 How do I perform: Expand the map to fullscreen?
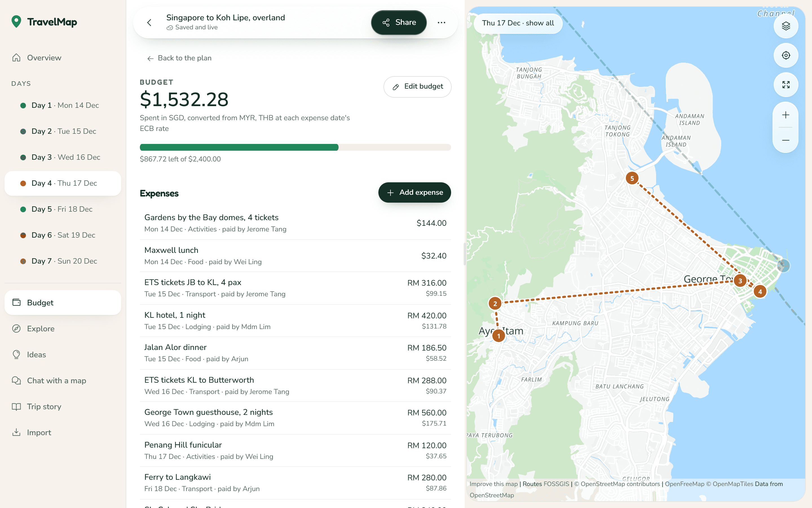click(x=786, y=85)
